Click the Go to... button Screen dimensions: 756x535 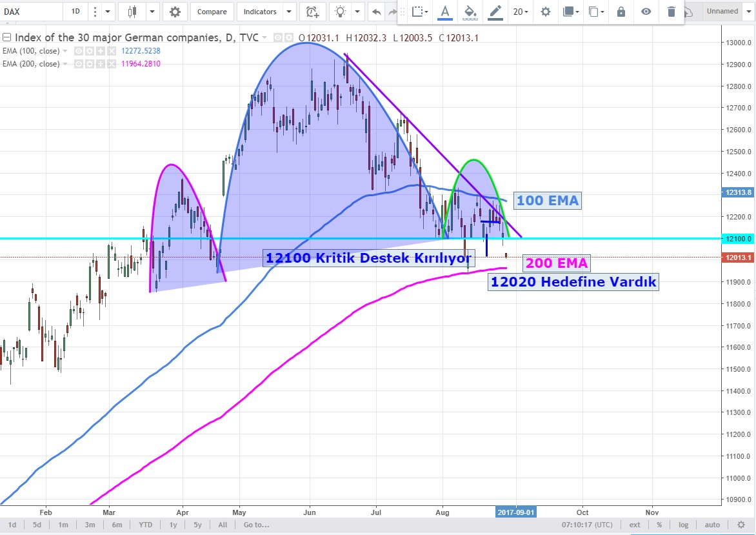click(256, 525)
